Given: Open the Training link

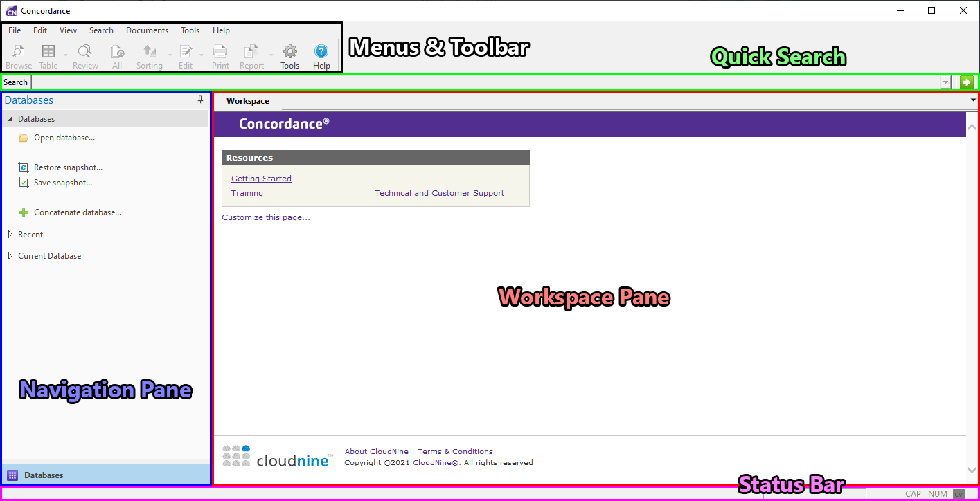Looking at the screenshot, I should [x=247, y=193].
